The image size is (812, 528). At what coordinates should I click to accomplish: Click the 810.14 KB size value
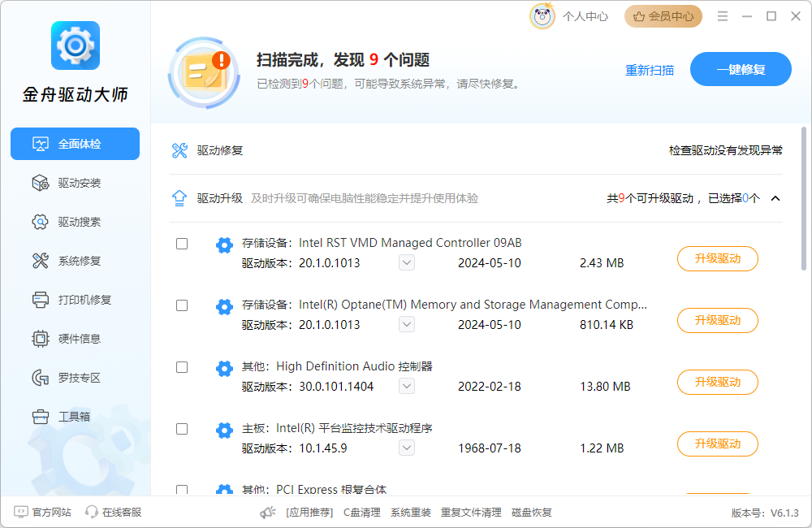pyautogui.click(x=607, y=325)
